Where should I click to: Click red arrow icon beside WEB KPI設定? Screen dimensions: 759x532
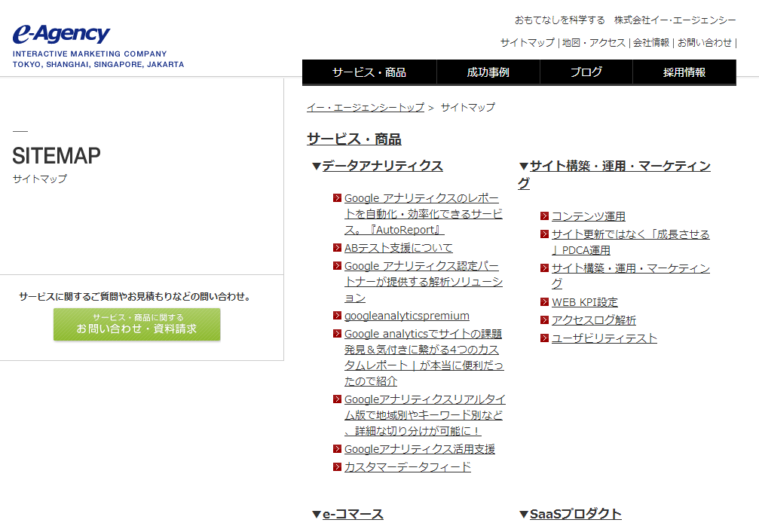(545, 303)
